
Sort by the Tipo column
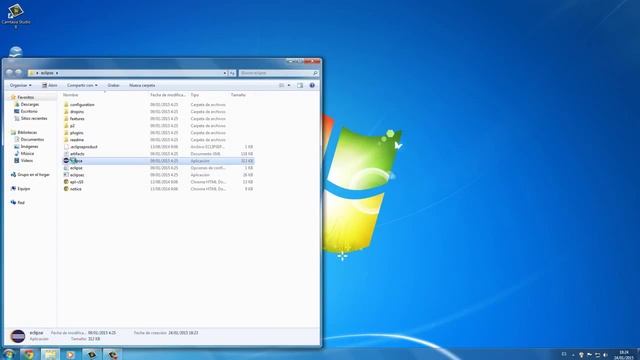(x=195, y=95)
